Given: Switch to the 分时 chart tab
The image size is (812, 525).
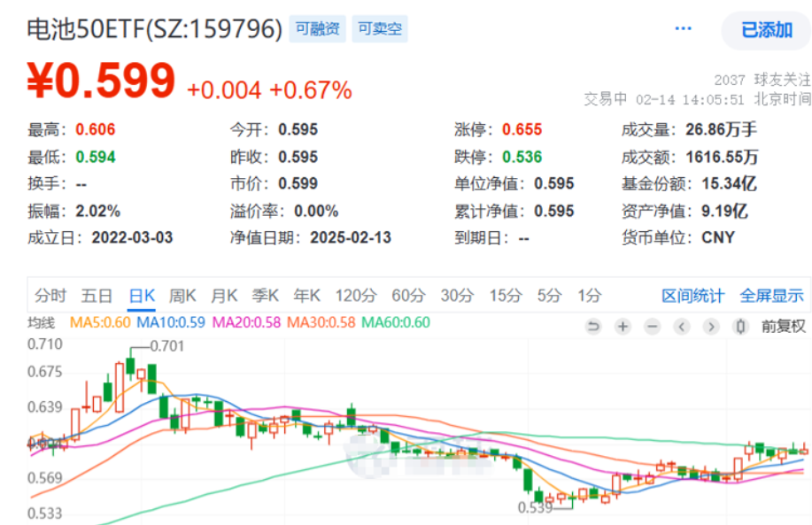Looking at the screenshot, I should pyautogui.click(x=50, y=296).
